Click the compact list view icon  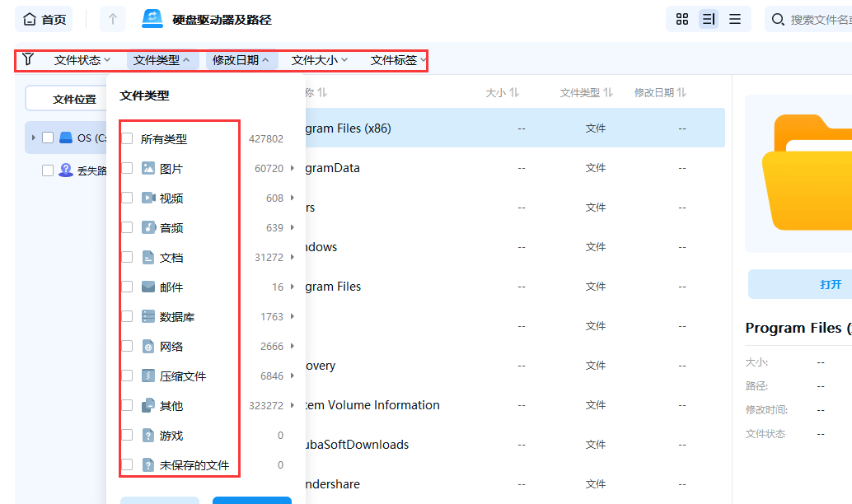(736, 18)
